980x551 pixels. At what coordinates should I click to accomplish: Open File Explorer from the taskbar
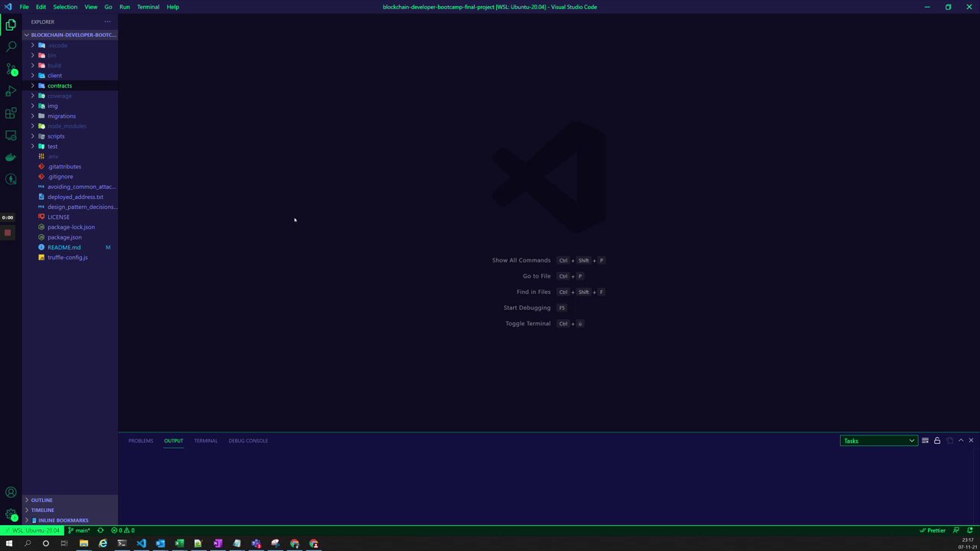coord(83,543)
